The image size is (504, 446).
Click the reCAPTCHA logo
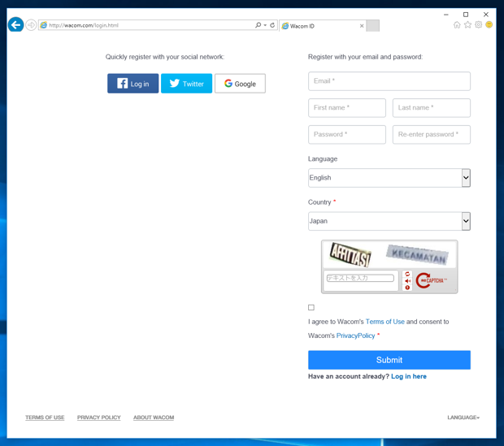[431, 280]
